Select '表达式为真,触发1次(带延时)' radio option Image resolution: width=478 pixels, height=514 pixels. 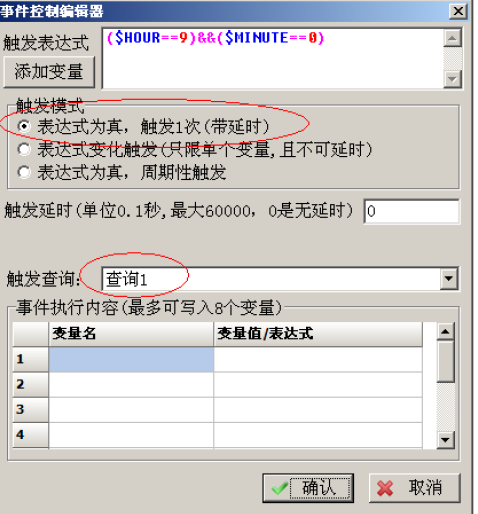tap(24, 126)
